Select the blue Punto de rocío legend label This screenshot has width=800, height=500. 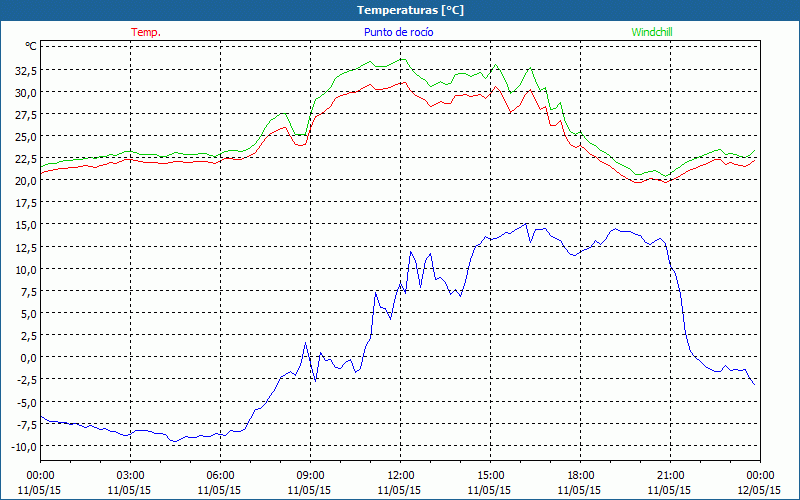[398, 32]
